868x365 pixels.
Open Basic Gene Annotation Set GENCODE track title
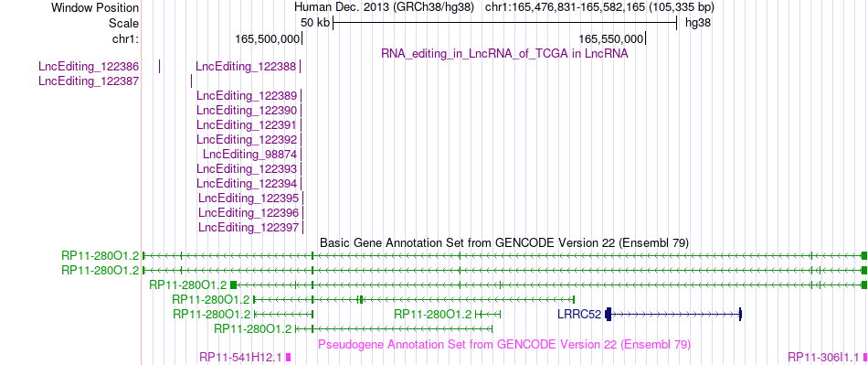pos(504,242)
